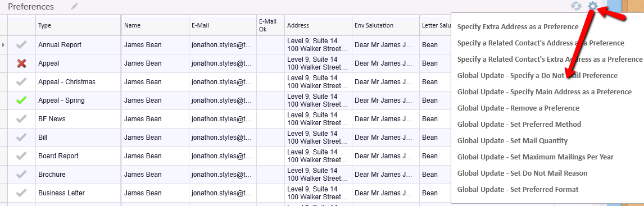Click the red X status icon for Appeal
The width and height of the screenshot is (644, 206).
click(21, 63)
